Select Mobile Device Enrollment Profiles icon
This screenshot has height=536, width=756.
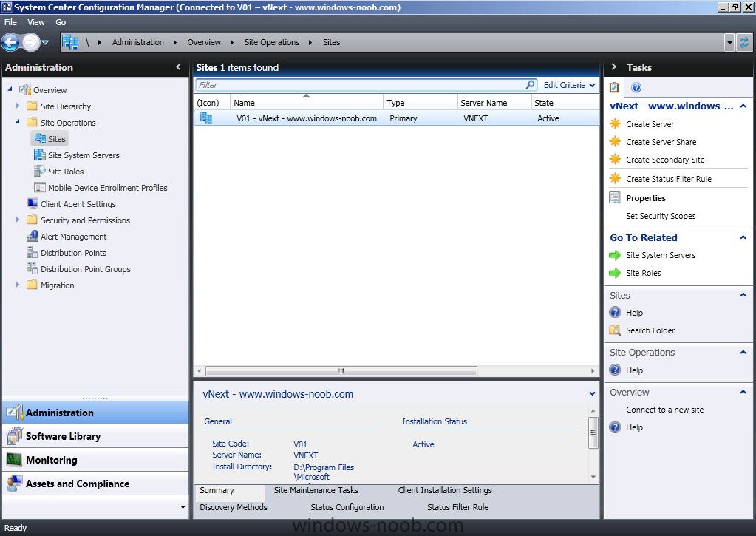pos(39,187)
